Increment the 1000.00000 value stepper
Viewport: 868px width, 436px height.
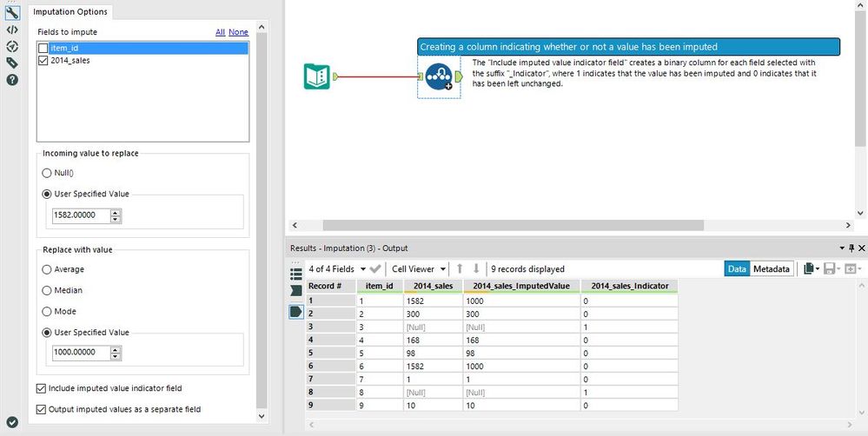116,350
